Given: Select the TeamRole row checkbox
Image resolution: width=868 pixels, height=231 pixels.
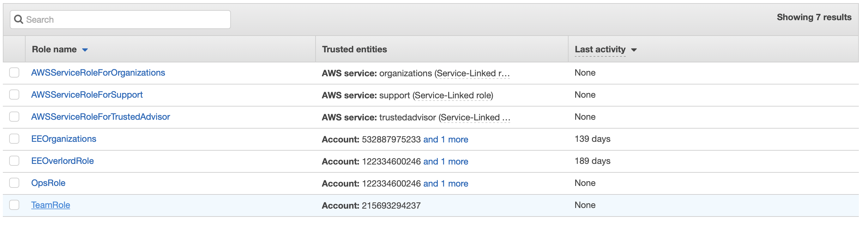Looking at the screenshot, I should (14, 205).
